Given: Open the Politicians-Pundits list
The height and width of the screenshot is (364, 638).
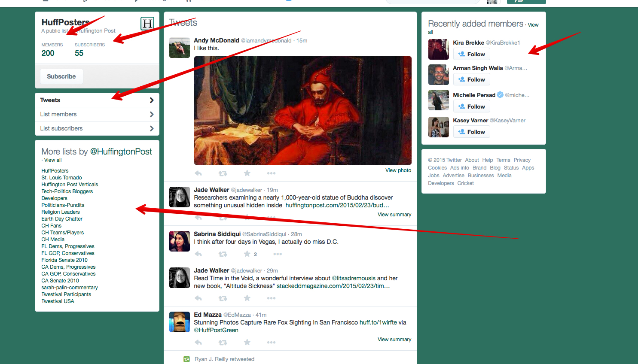Looking at the screenshot, I should 63,205.
